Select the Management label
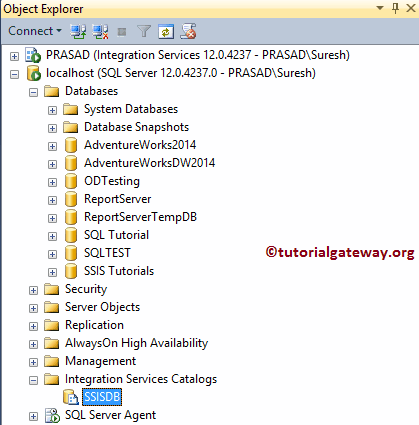Screen dimensions: 419x425 (100, 361)
